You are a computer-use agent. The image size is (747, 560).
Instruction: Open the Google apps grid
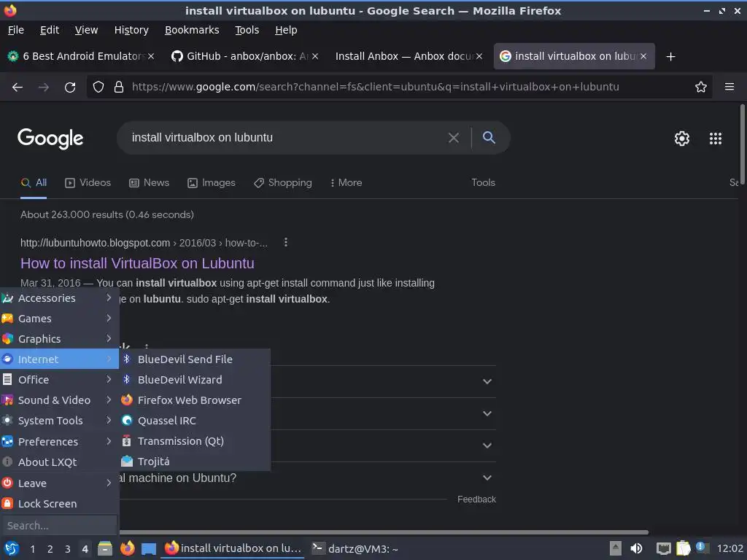[x=716, y=138]
